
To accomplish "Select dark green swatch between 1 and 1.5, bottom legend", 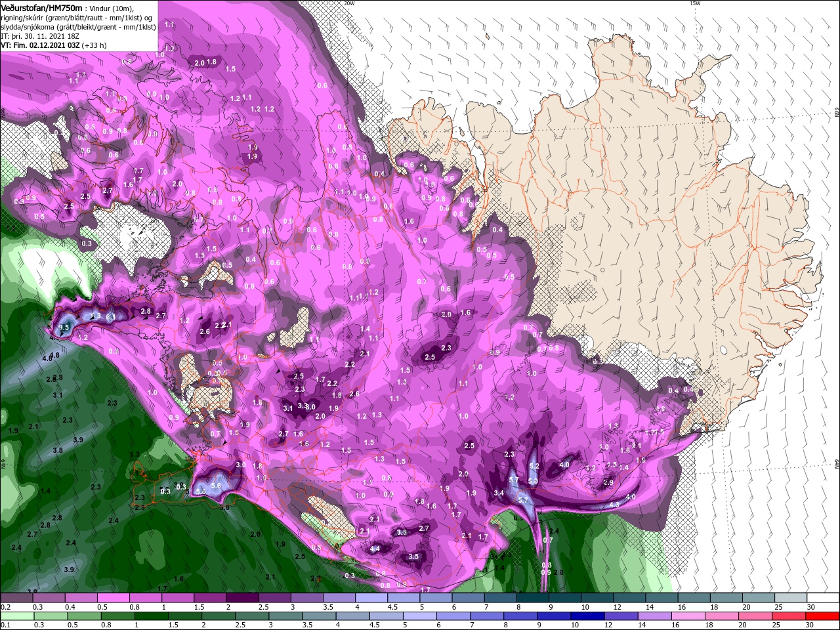I will [151, 616].
